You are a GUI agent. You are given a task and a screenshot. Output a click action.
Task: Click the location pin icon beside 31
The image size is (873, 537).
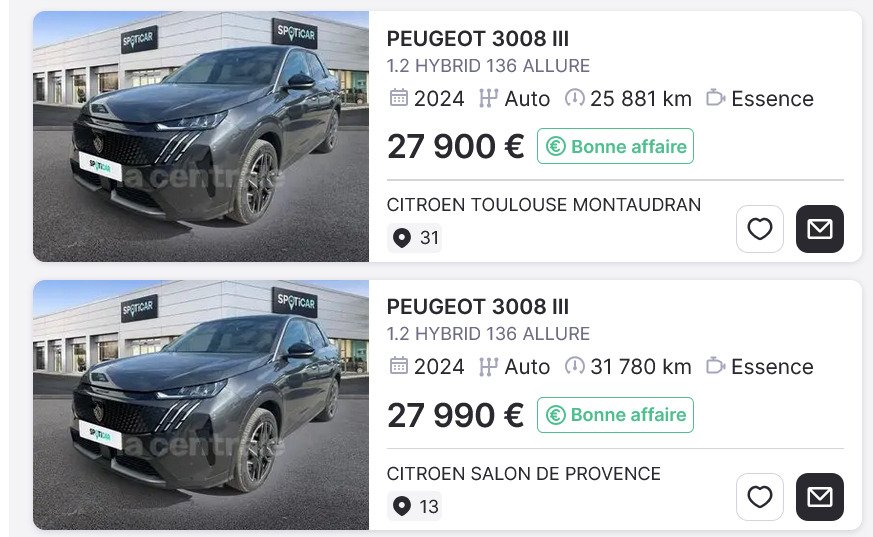[x=402, y=238]
